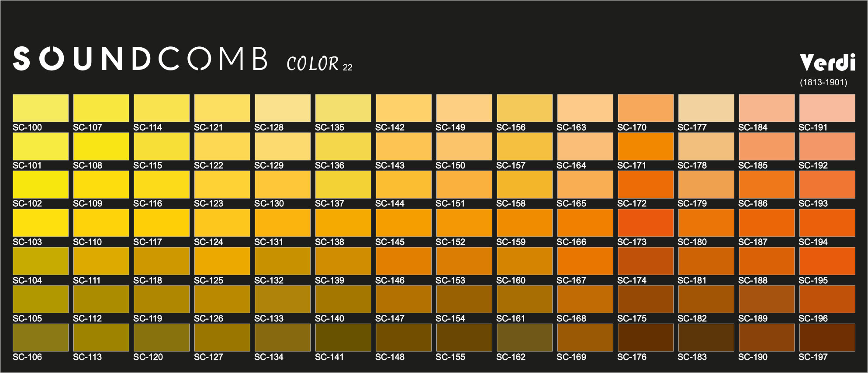Click the SC-113 swatch
868x373 pixels.
(101, 338)
